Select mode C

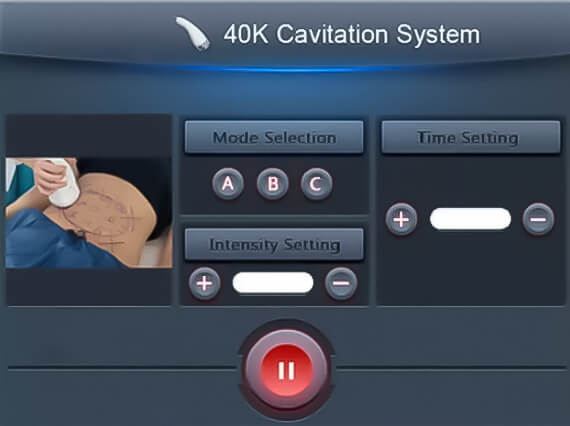tap(317, 184)
